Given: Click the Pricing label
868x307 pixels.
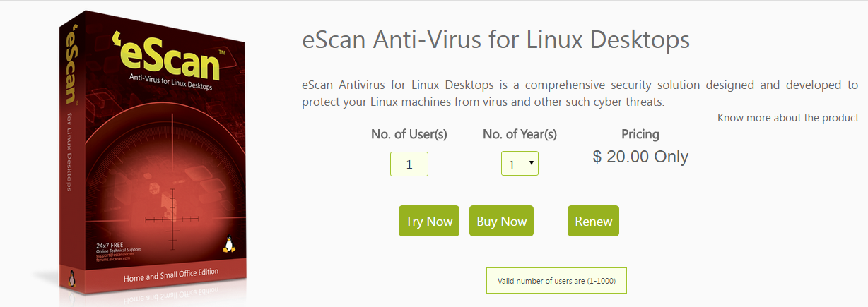Looking at the screenshot, I should (x=640, y=134).
